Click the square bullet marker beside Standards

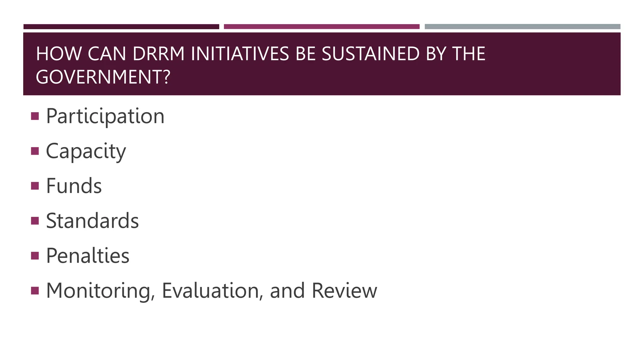35,221
